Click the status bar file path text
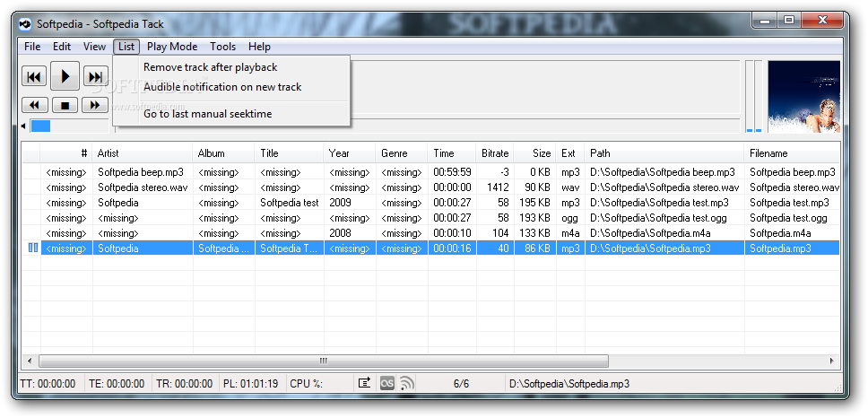The width and height of the screenshot is (868, 418). tap(569, 384)
